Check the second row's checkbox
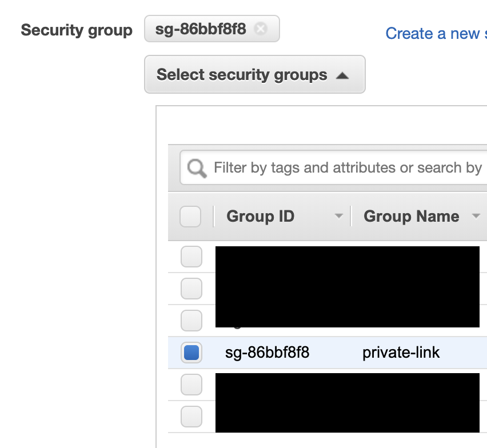The width and height of the screenshot is (487, 448). point(191,289)
